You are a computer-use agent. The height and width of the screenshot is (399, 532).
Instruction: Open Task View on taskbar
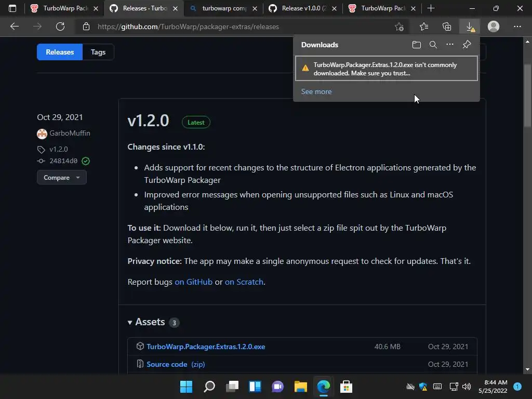[x=232, y=387]
